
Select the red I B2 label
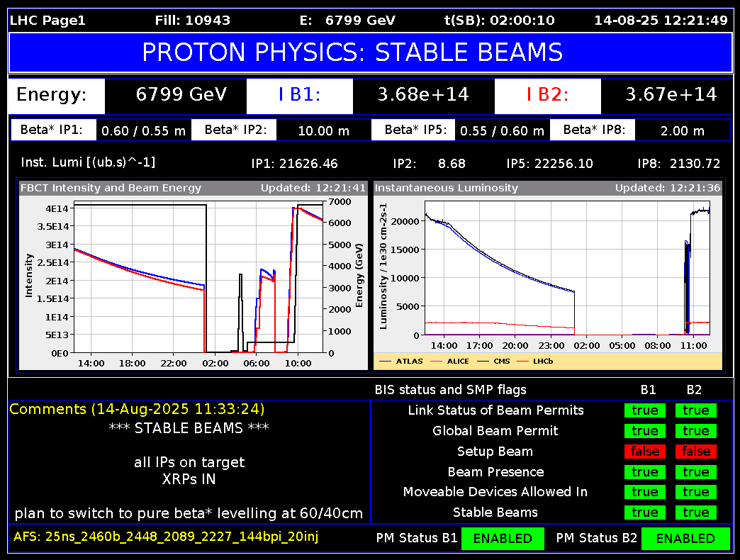tap(547, 95)
